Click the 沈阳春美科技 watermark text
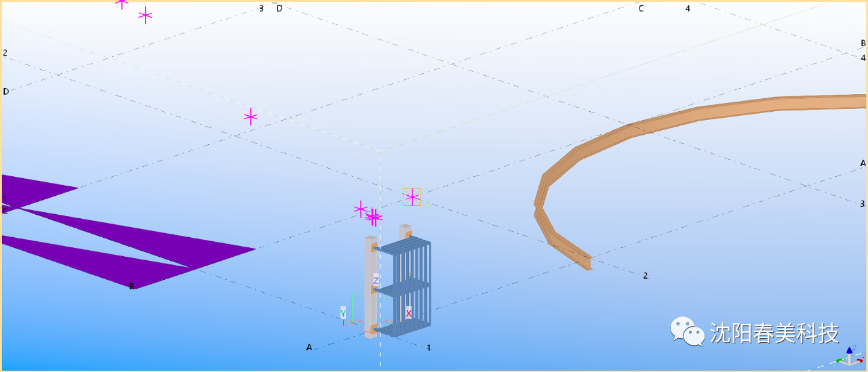 pyautogui.click(x=774, y=333)
